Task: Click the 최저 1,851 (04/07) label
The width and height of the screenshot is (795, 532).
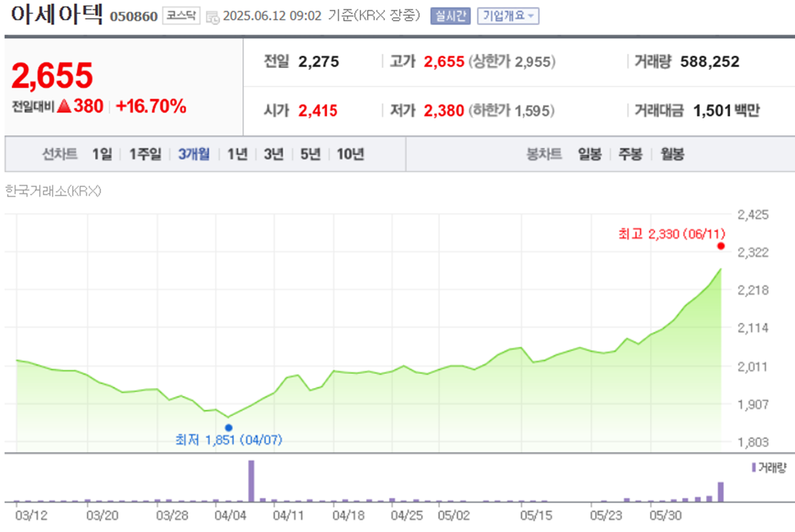Action: coord(229,439)
